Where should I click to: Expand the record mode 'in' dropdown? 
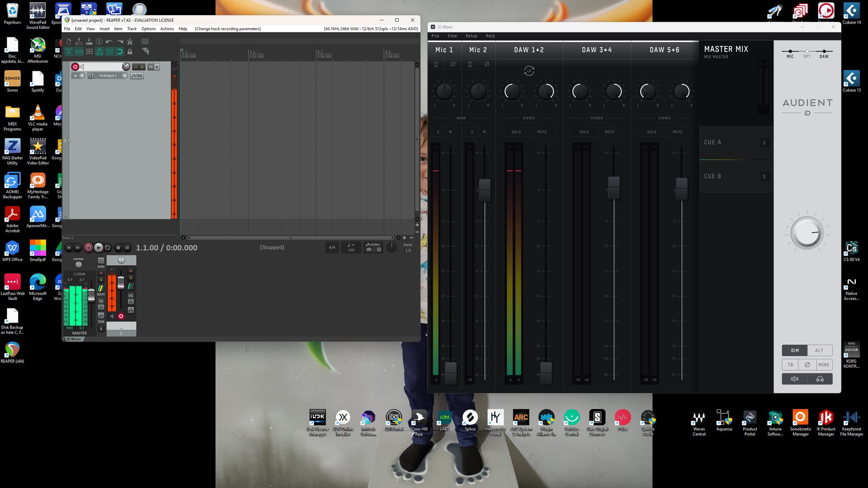[82, 75]
